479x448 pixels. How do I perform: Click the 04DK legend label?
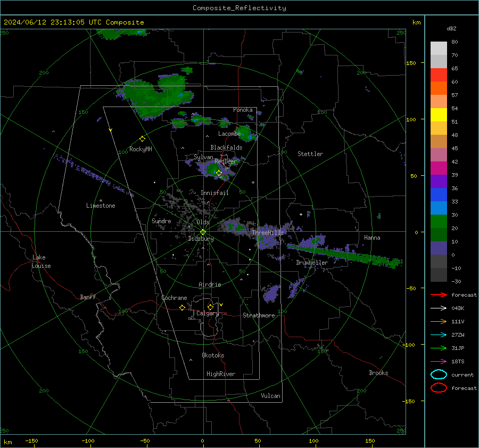(x=458, y=308)
